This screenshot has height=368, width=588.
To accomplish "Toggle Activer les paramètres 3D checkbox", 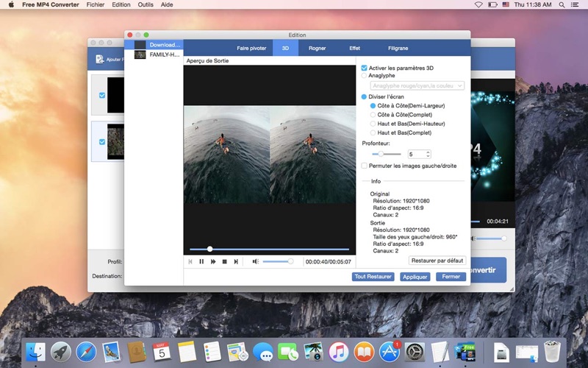I will click(364, 68).
